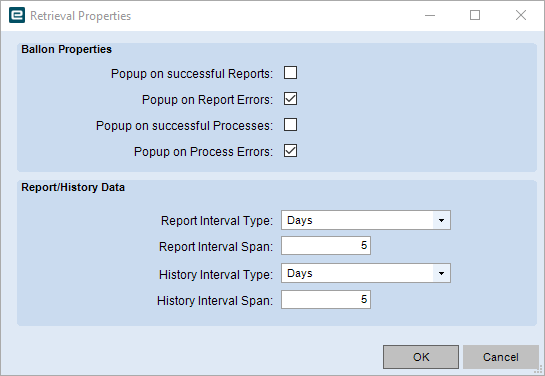Image resolution: width=545 pixels, height=376 pixels.
Task: Click the Retrieval Properties app icon
Action: (17, 15)
